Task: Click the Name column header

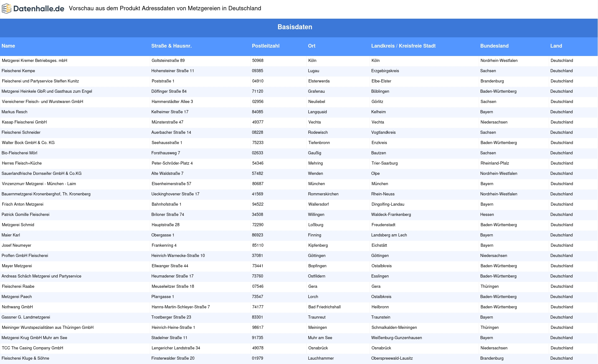Action: coord(8,46)
